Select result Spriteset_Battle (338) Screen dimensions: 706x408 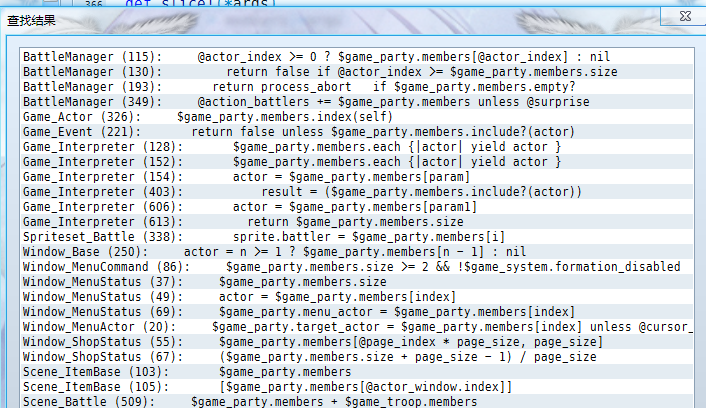[x=356, y=237]
